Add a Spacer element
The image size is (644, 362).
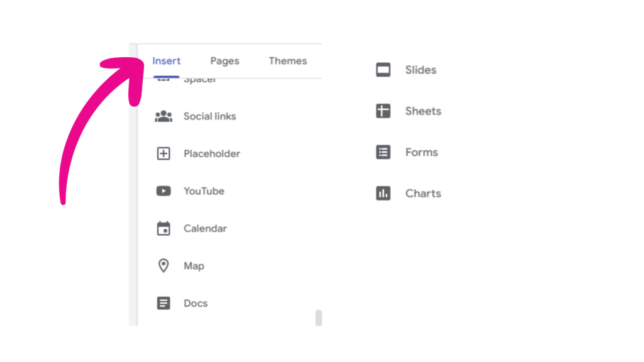pos(199,79)
